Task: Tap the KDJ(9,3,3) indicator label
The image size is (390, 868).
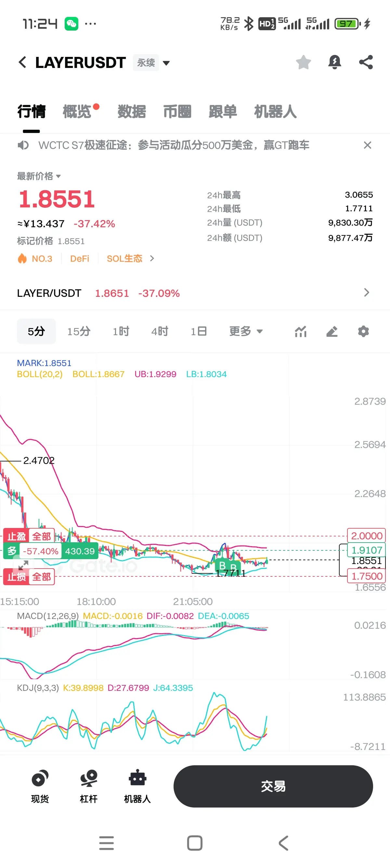Action: [x=38, y=688]
